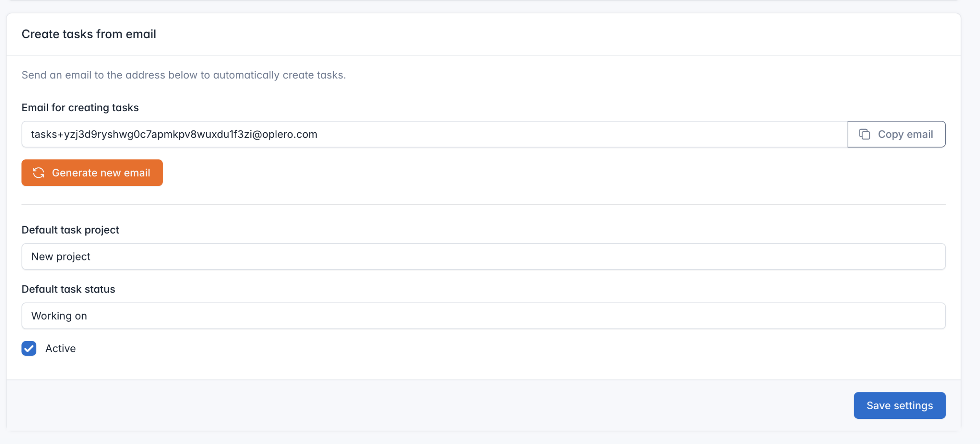The height and width of the screenshot is (444, 980).
Task: Click the 'New project' value text
Action: 61,257
